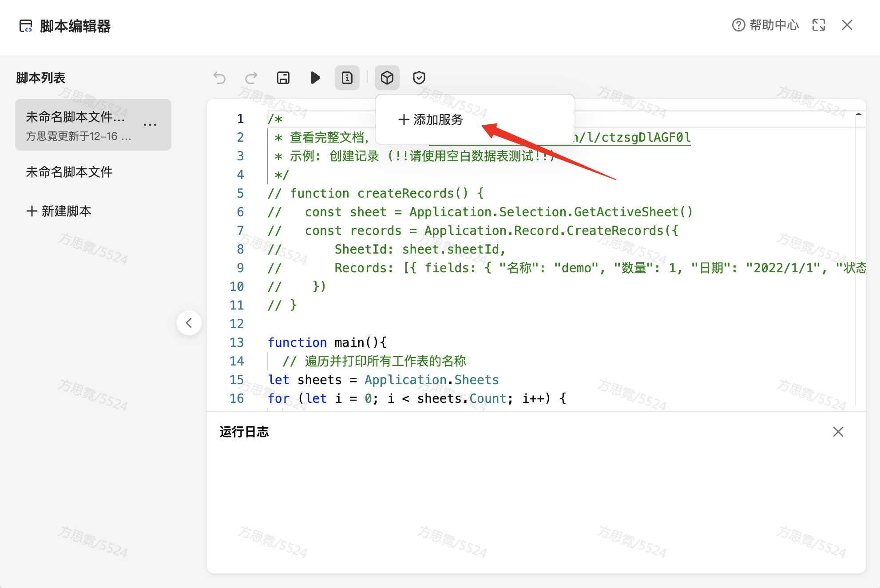Click 新建脚本 to create script
The image size is (880, 588).
coord(59,211)
